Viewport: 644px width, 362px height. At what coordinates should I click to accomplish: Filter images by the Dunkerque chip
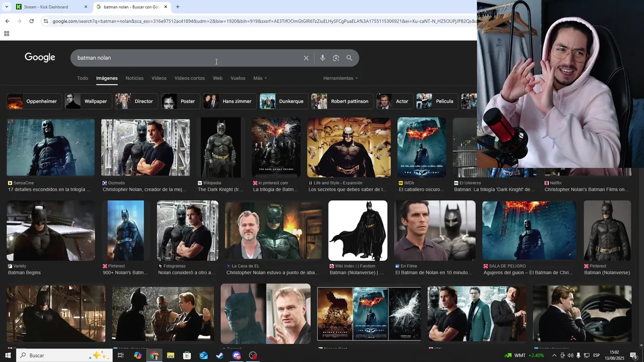284,101
